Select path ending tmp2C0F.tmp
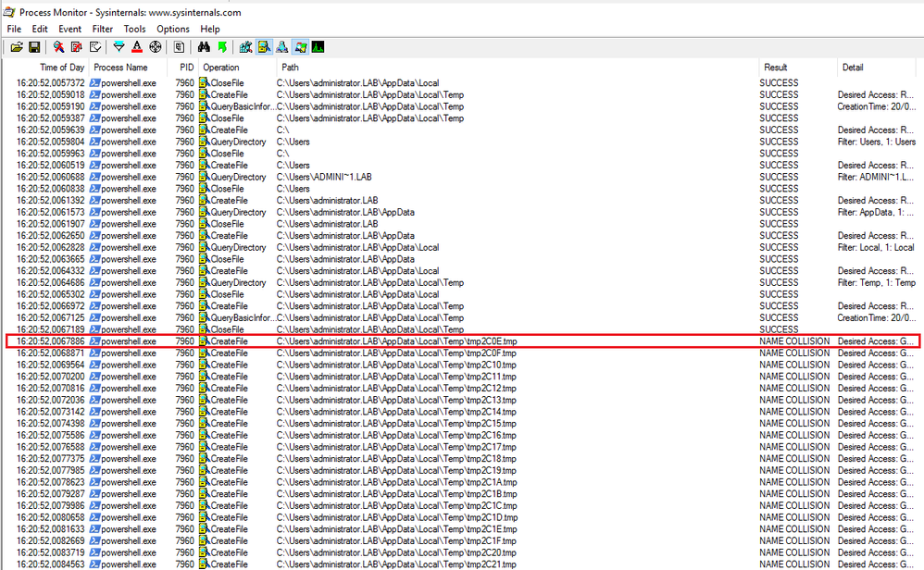Image resolution: width=924 pixels, height=570 pixels. (396, 353)
